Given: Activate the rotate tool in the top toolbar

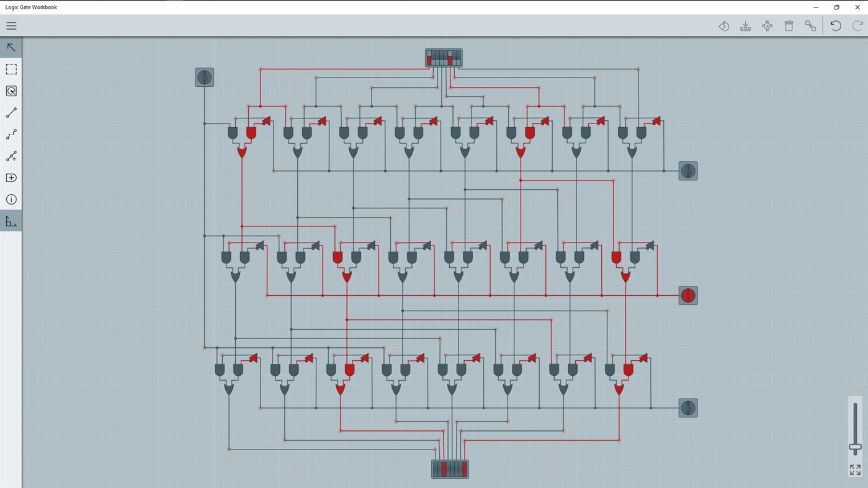Looking at the screenshot, I should point(723,25).
